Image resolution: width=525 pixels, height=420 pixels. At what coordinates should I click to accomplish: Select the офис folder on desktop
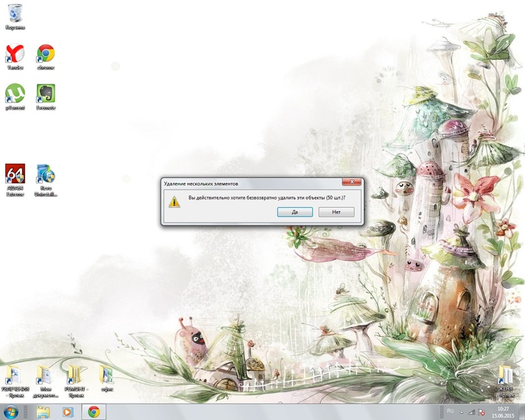tap(107, 378)
